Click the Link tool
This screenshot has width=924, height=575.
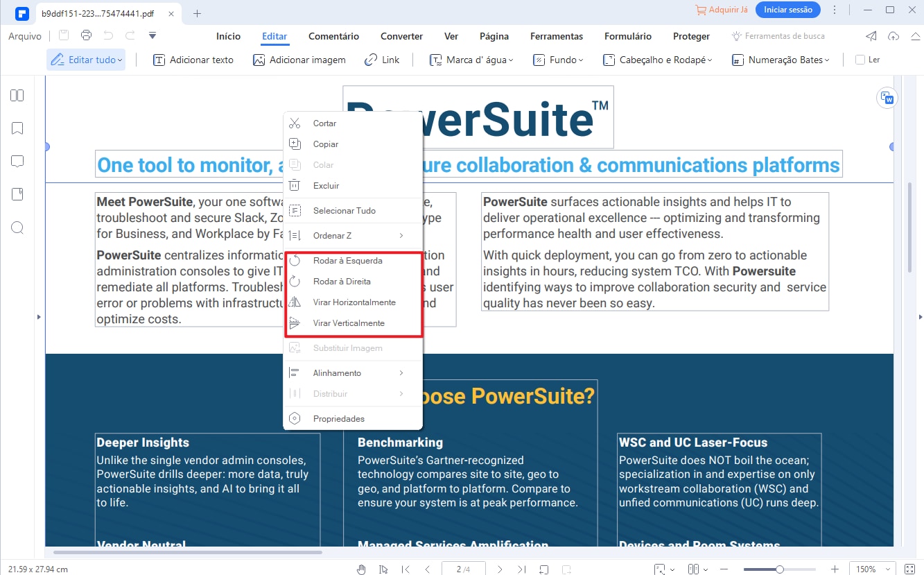[x=382, y=60]
